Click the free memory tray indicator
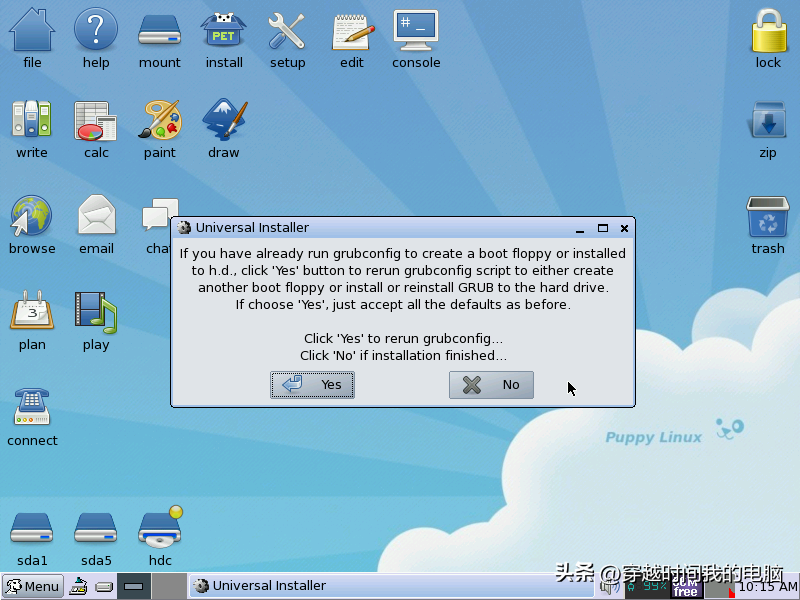The width and height of the screenshot is (800, 600). [x=686, y=588]
